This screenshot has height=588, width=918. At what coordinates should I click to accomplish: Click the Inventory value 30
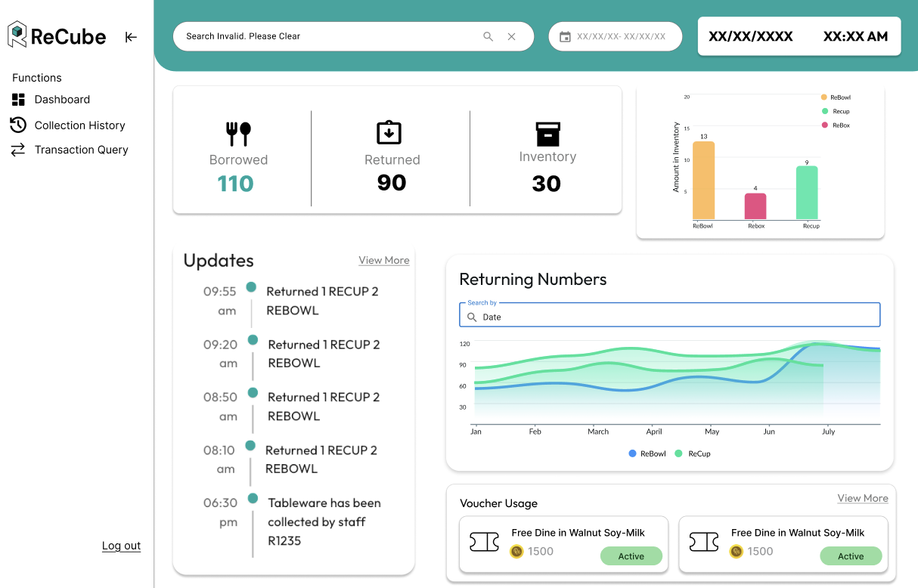tap(546, 184)
